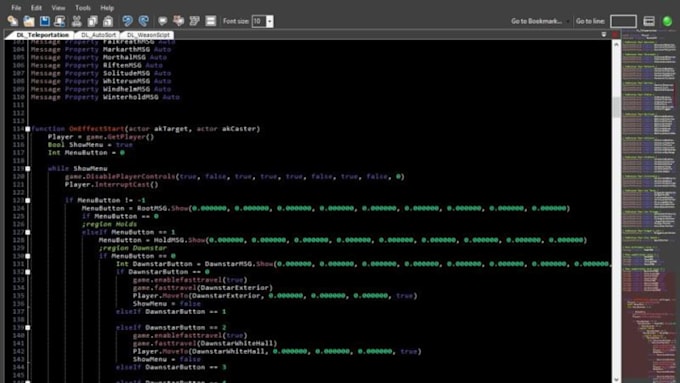Click the Int MenuButton = 0 line
Screen dimensions: 680x383
click(86, 153)
